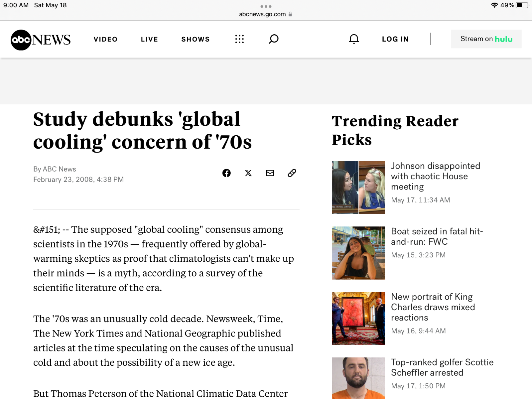Click the Trending Reader Picks heading

coord(395,130)
